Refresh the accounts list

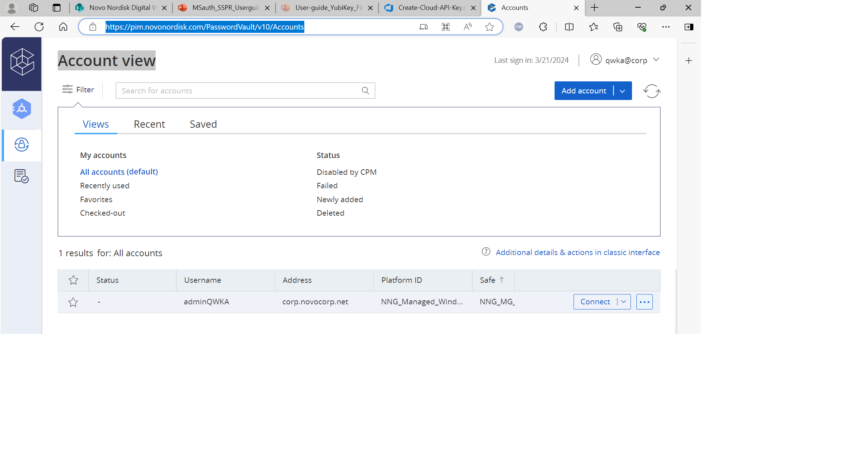(652, 91)
